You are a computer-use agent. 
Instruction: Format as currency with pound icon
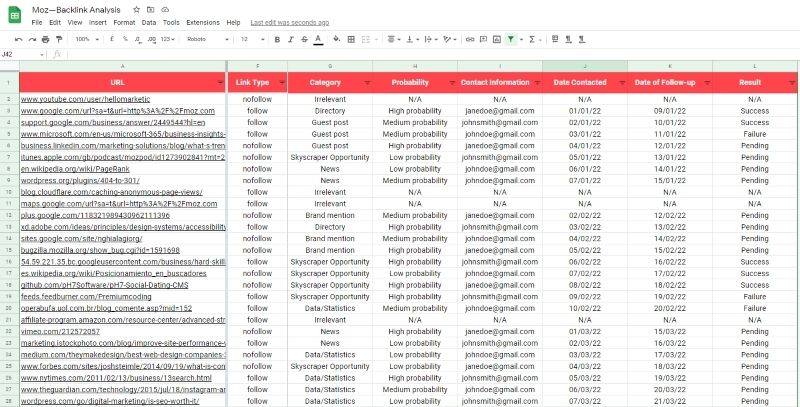(112, 39)
